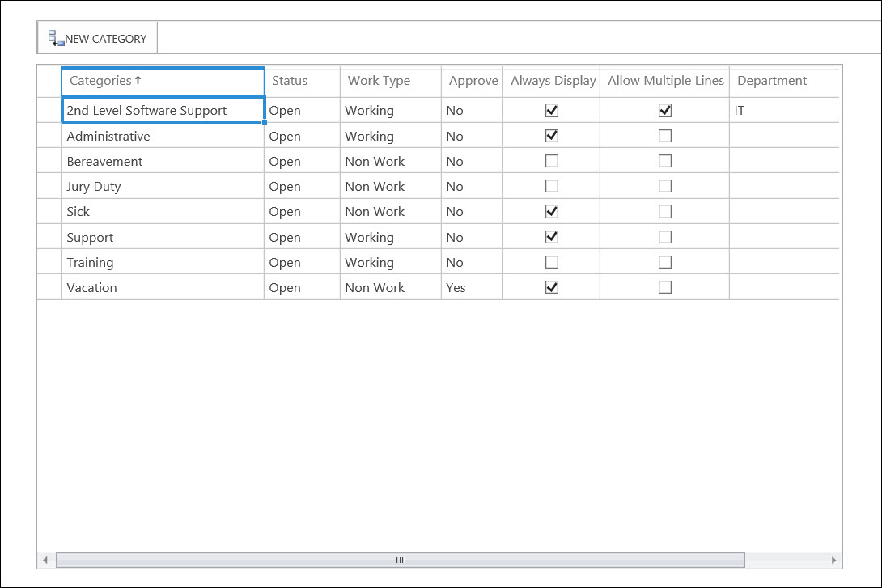
Task: Check Allow Multiple Lines for Vacation
Action: 665,287
